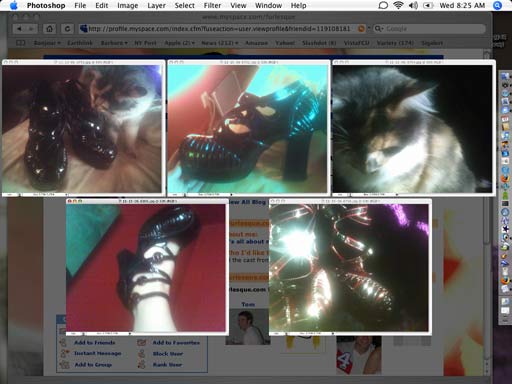Open Spotlight search icon
Screen dimensions: 512x384
497,5
